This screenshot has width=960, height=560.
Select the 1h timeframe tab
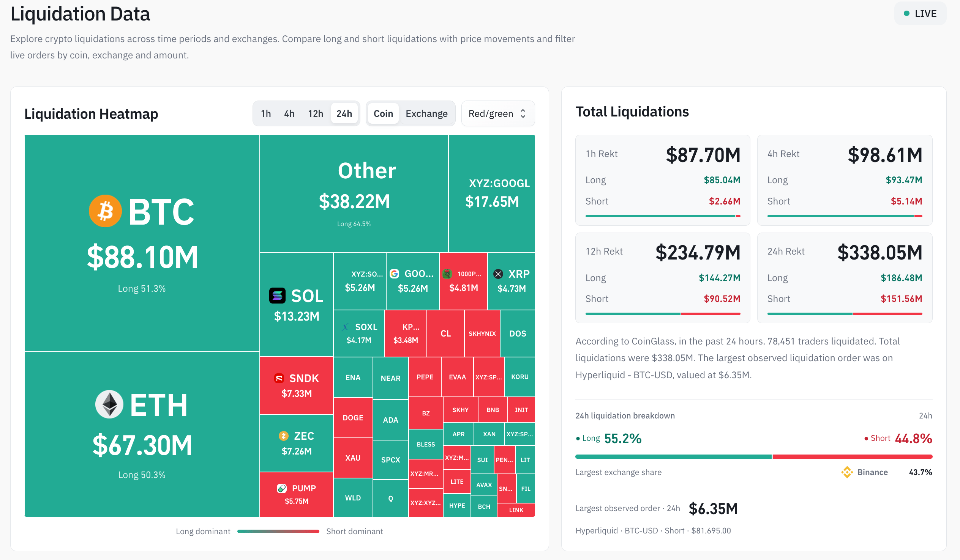coord(266,113)
